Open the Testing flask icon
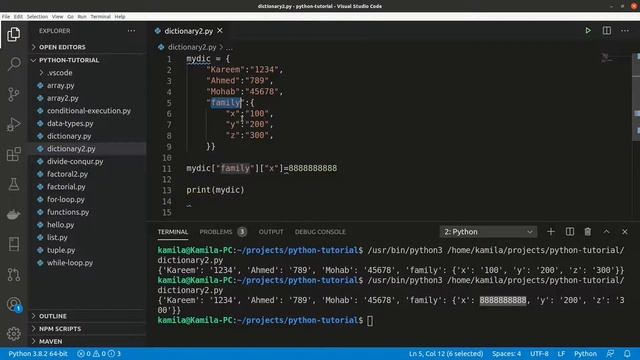The width and height of the screenshot is (640, 360). point(13,184)
